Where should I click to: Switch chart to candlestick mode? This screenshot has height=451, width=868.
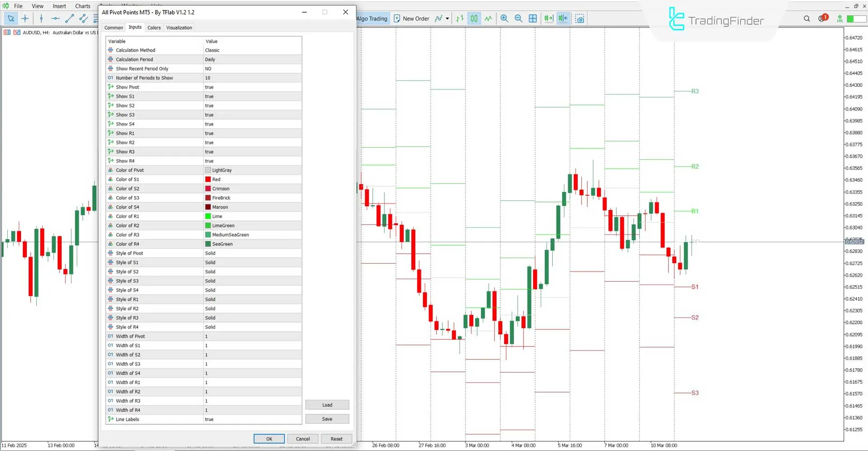474,19
